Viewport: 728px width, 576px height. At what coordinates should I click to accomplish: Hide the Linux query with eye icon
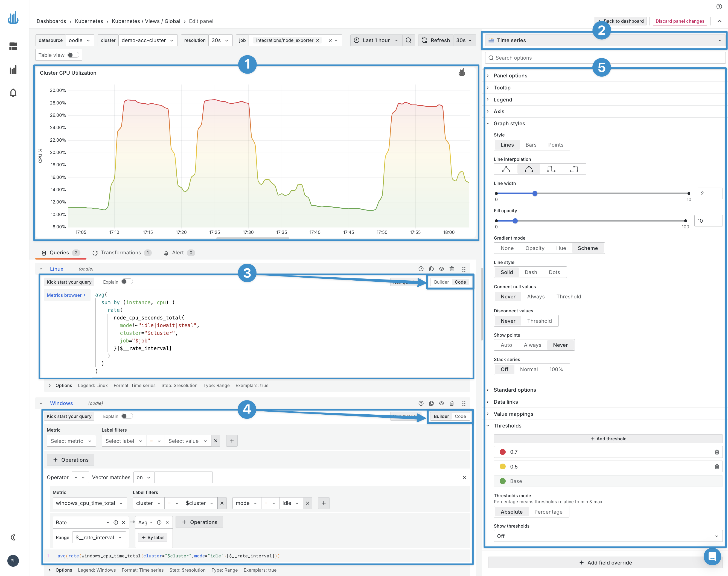click(x=441, y=269)
